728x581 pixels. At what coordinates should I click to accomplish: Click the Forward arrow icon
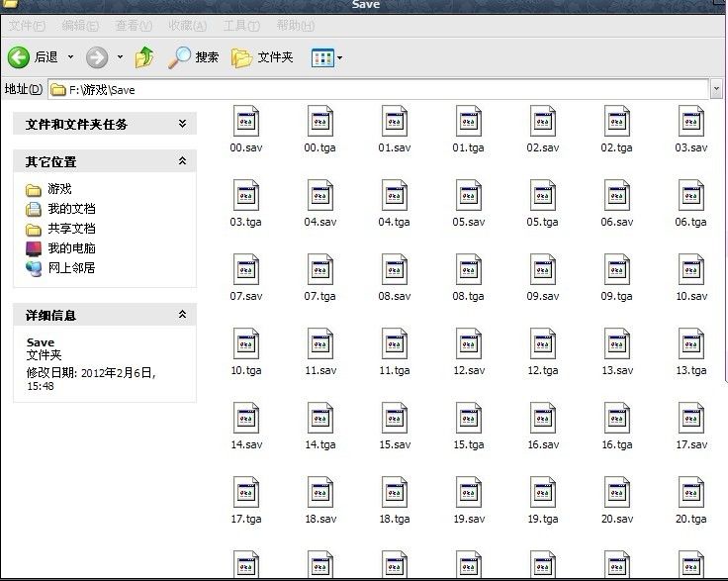(96, 57)
